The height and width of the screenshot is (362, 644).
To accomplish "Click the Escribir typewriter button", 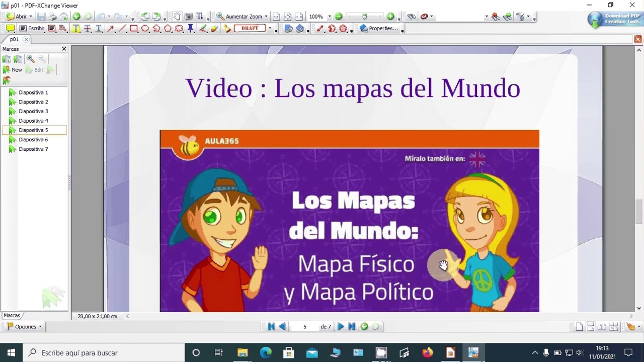I will 32,29.
